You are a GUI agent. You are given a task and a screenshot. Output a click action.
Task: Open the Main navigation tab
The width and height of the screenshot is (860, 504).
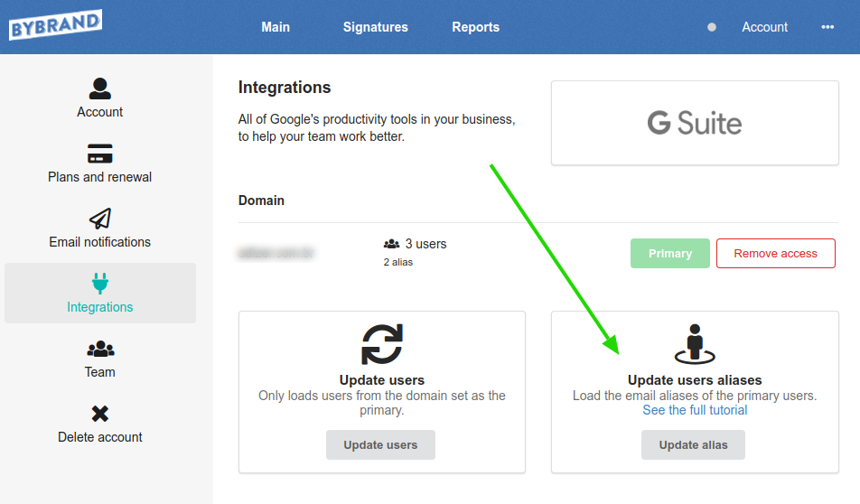pos(276,27)
